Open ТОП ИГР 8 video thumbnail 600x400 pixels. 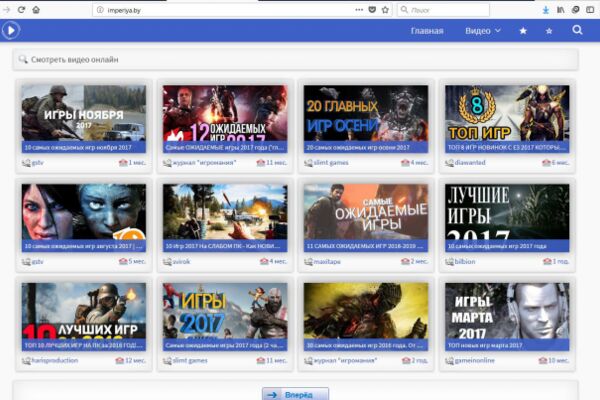click(x=507, y=113)
